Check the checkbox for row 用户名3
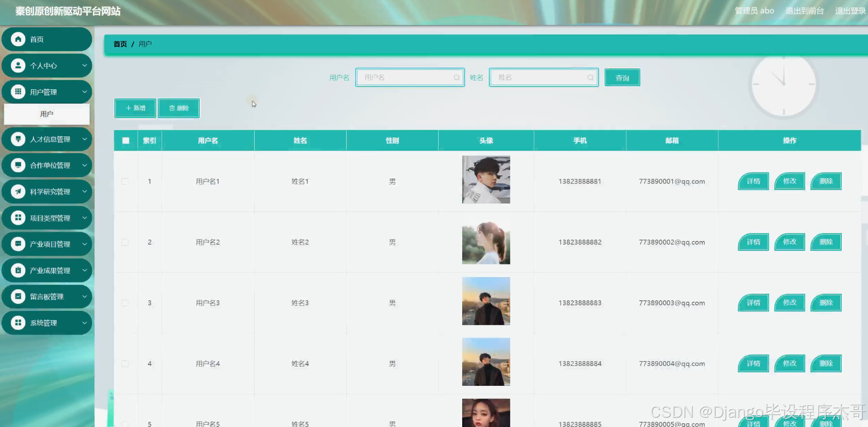The image size is (868, 427). coord(125,303)
